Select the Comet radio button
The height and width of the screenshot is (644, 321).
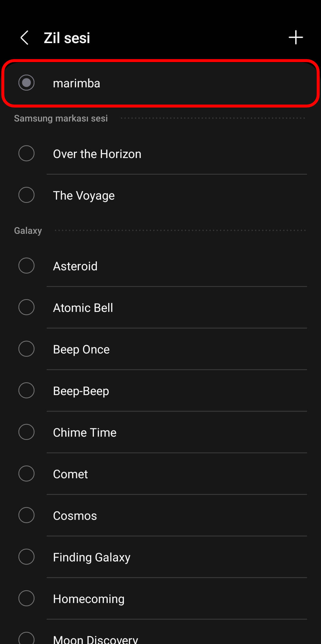[x=26, y=473]
